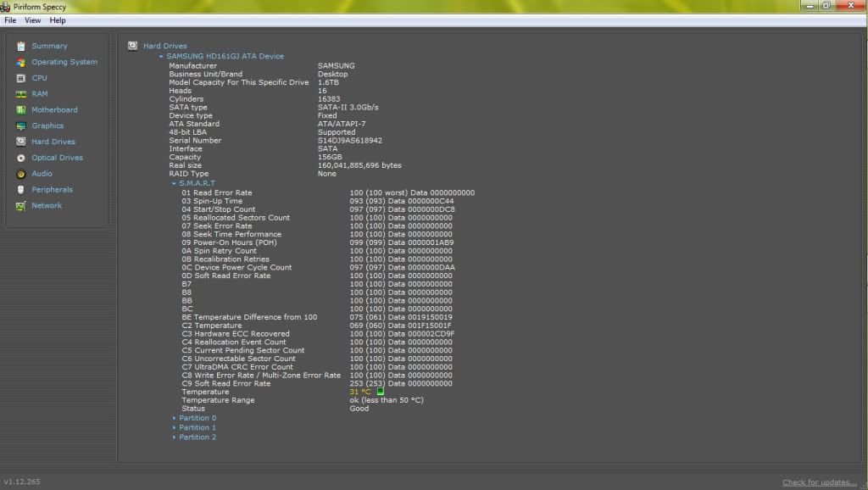The height and width of the screenshot is (490, 868).
Task: Click BE Temperature Difference from 100 row
Action: pyautogui.click(x=317, y=317)
